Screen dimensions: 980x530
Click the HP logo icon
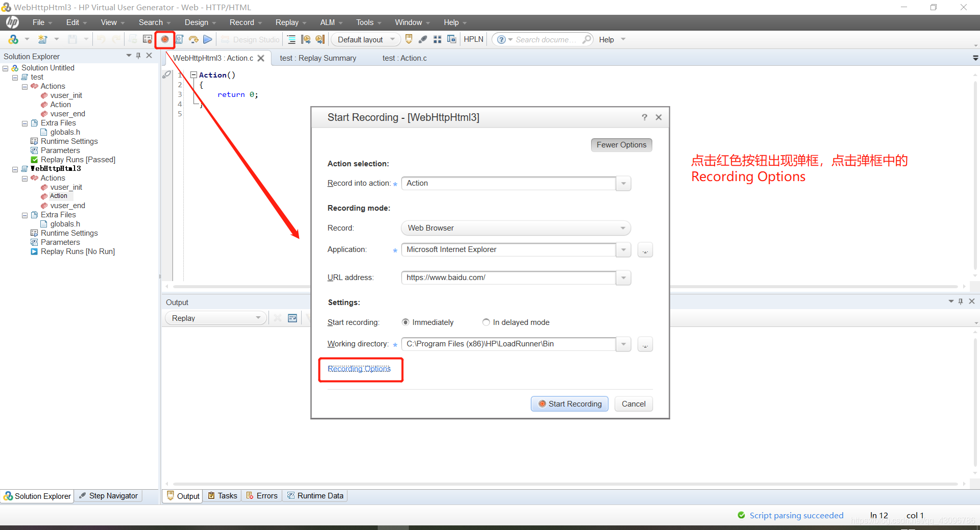[x=12, y=22]
